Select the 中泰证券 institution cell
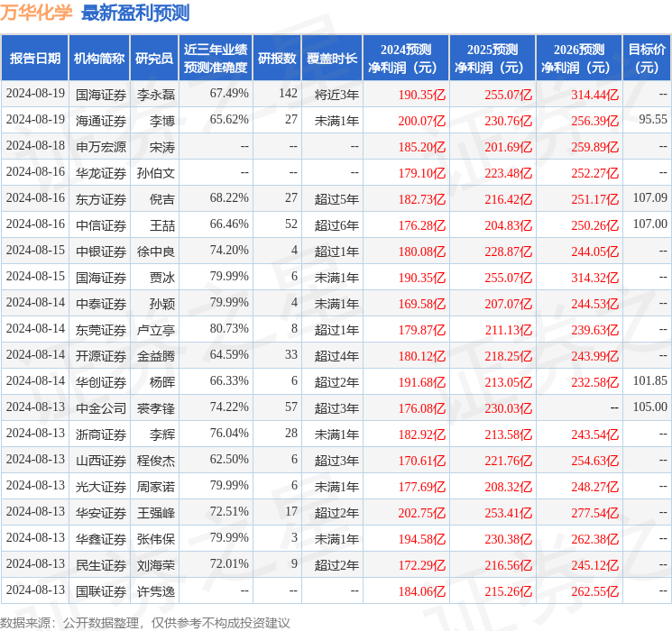The image size is (672, 631). pyautogui.click(x=101, y=304)
